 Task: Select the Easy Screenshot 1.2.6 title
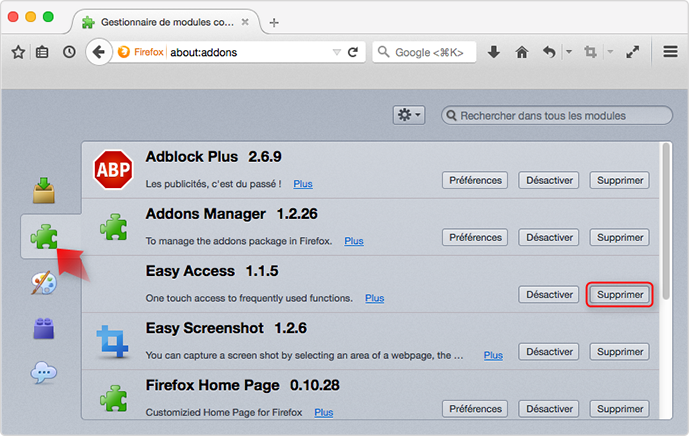tap(226, 328)
